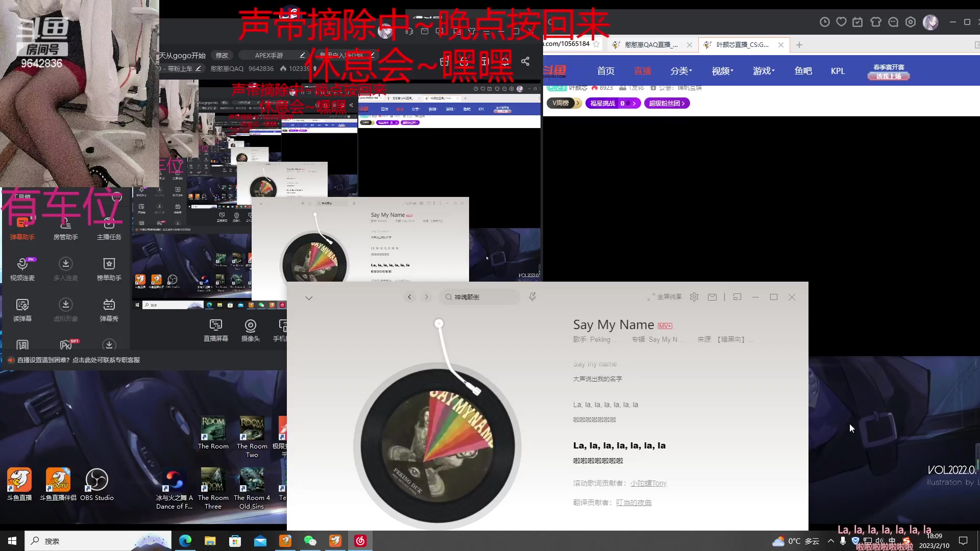Toggle microphone search 神曲颠倒 input
Viewport: 980px width, 551px height.
click(532, 297)
